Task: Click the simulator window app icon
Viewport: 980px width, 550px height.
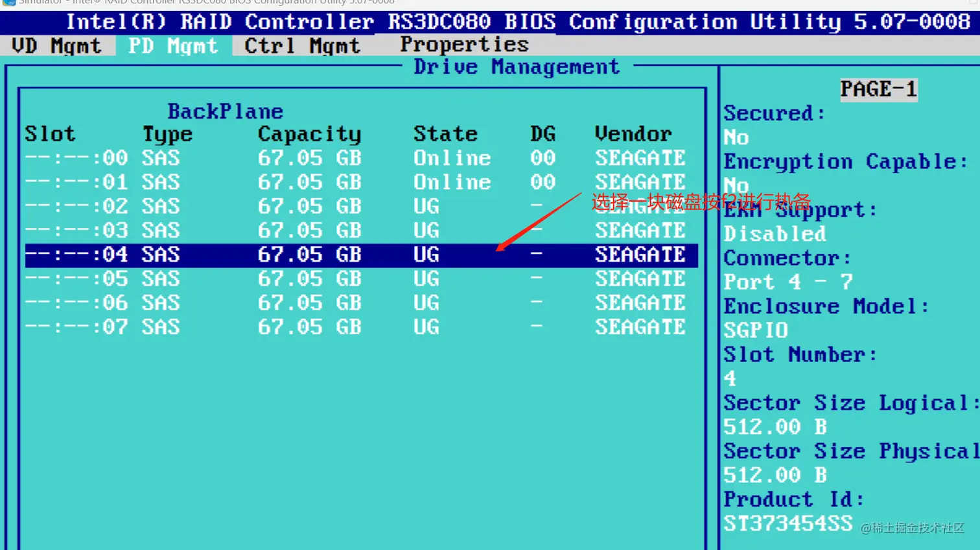Action: pos(8,3)
